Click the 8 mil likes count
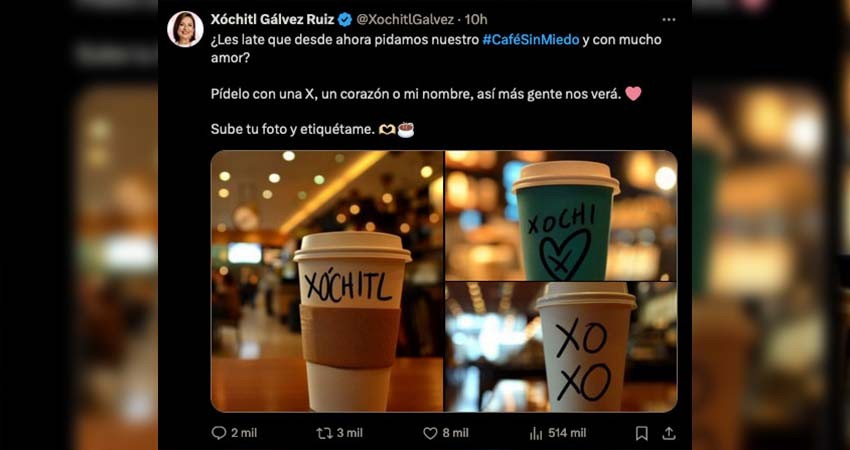 (x=455, y=433)
